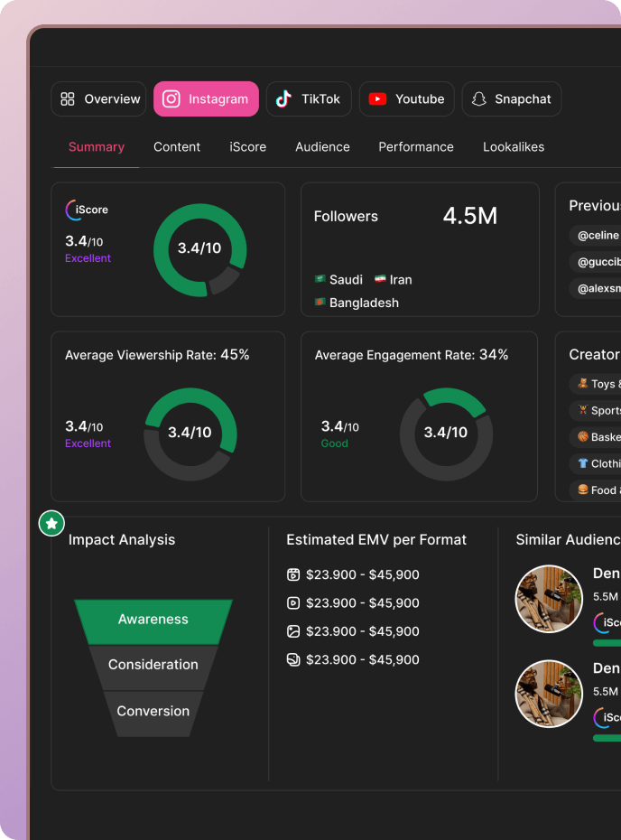Switch to the Content tab
The height and width of the screenshot is (840, 621).
point(177,147)
